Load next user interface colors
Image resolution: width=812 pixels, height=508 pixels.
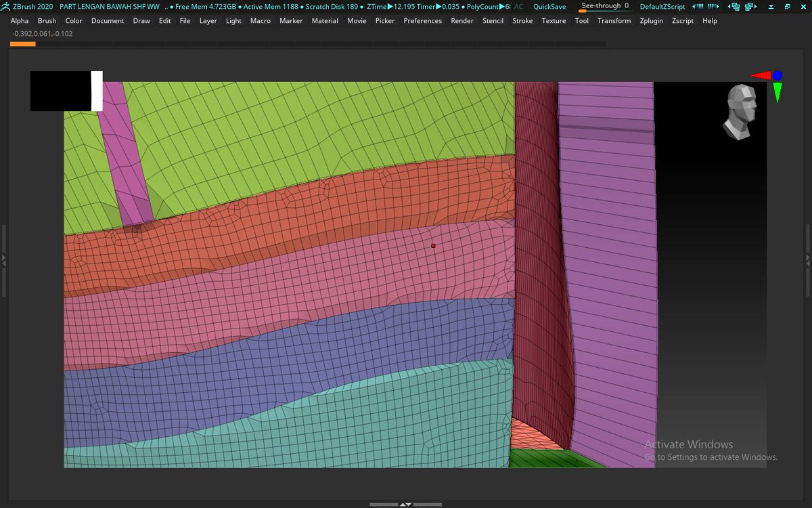713,6
